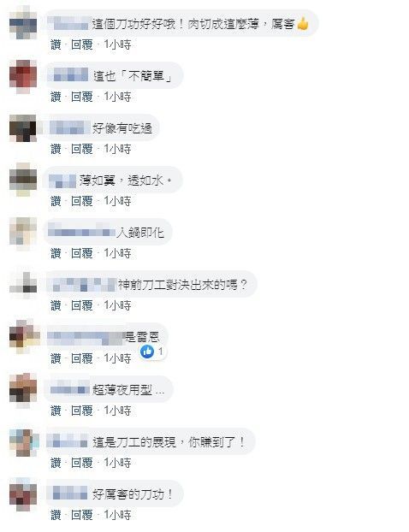Open avatar of the 好像有吃過 commenter

click(x=23, y=128)
